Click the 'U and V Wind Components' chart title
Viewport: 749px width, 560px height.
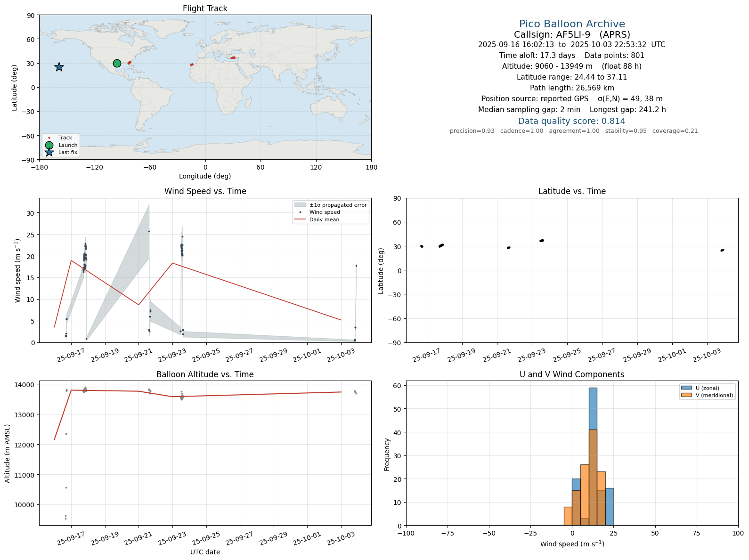click(x=572, y=374)
